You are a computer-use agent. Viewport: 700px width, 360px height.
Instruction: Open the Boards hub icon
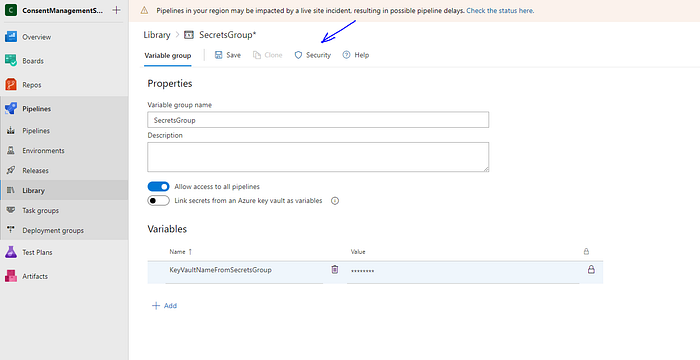click(11, 60)
